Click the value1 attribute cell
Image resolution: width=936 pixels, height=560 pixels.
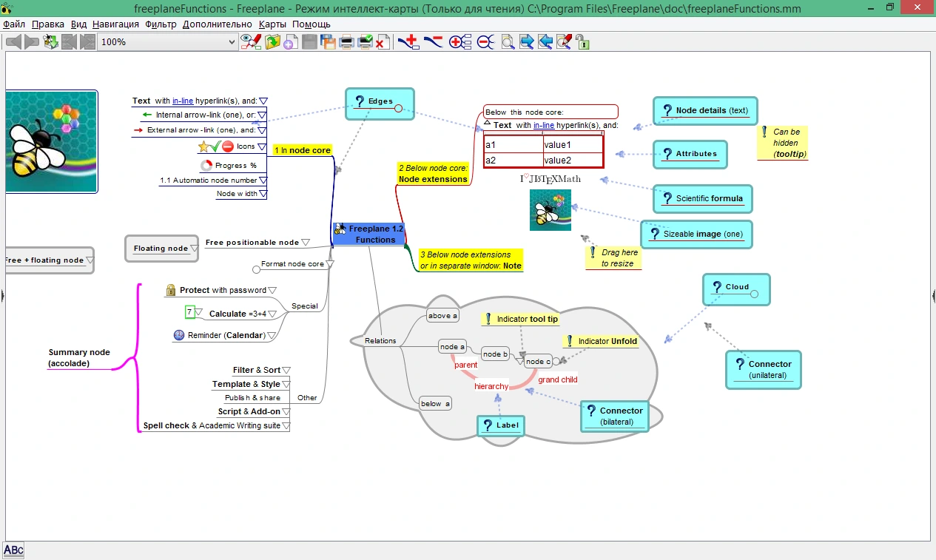coord(573,144)
